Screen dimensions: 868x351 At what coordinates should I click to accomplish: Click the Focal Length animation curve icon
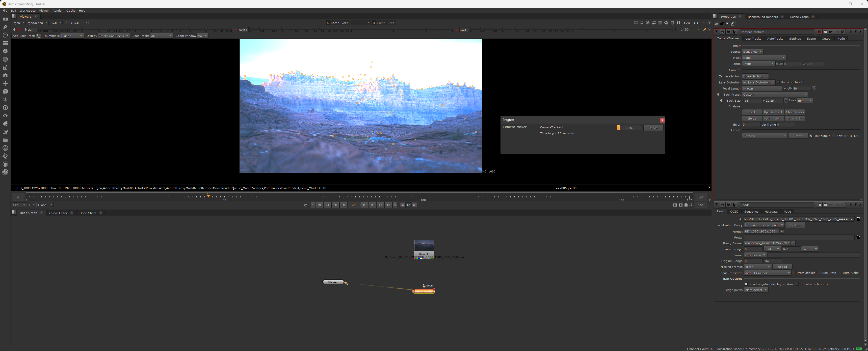[x=814, y=89]
